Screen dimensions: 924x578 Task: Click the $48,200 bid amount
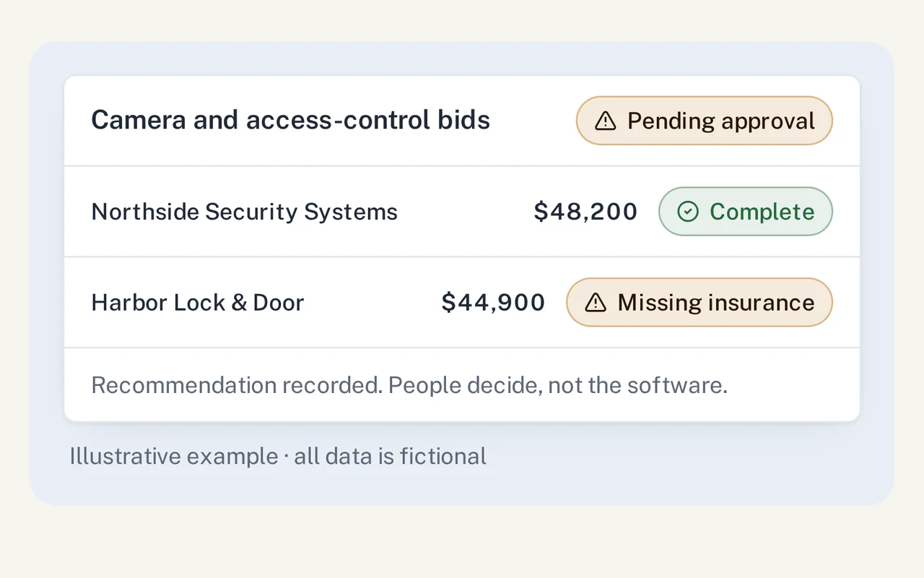point(585,212)
